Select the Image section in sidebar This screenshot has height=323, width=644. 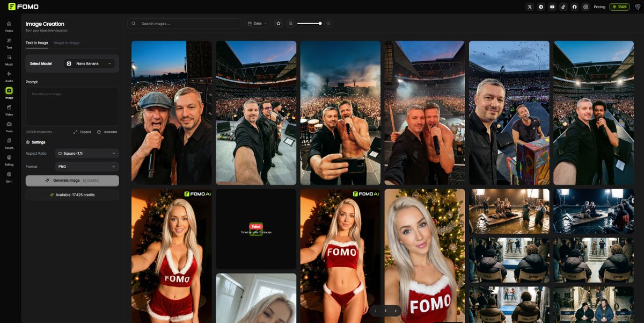click(x=9, y=93)
